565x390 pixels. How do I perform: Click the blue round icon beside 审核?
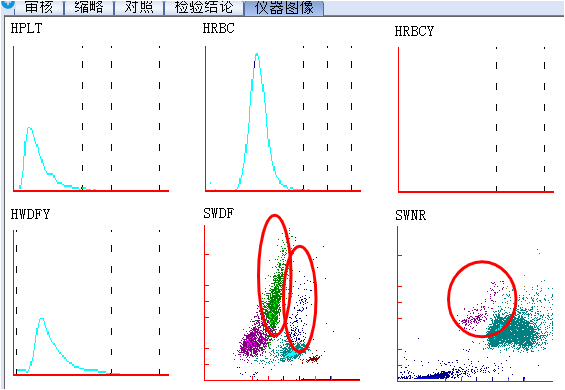8,4
